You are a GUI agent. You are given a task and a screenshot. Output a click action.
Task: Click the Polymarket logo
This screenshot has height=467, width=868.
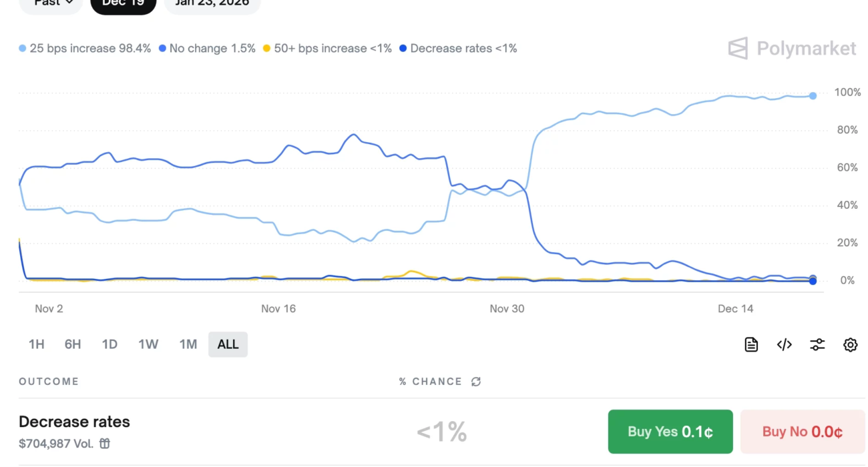(x=792, y=49)
